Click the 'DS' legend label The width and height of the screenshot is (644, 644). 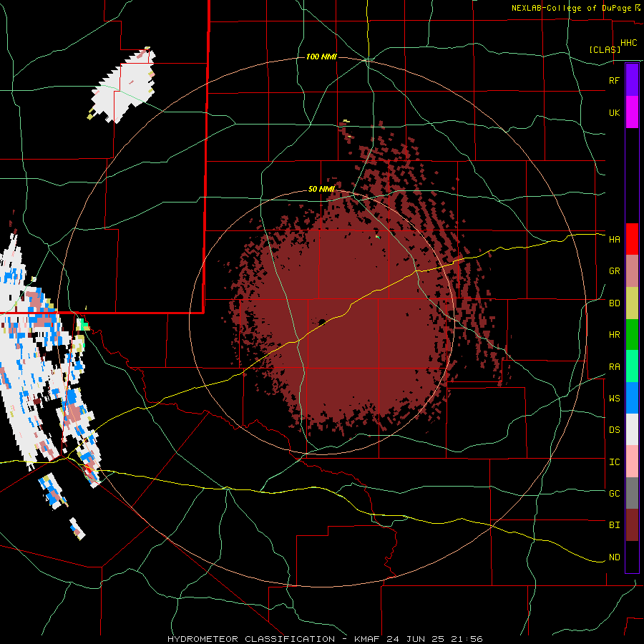click(614, 430)
